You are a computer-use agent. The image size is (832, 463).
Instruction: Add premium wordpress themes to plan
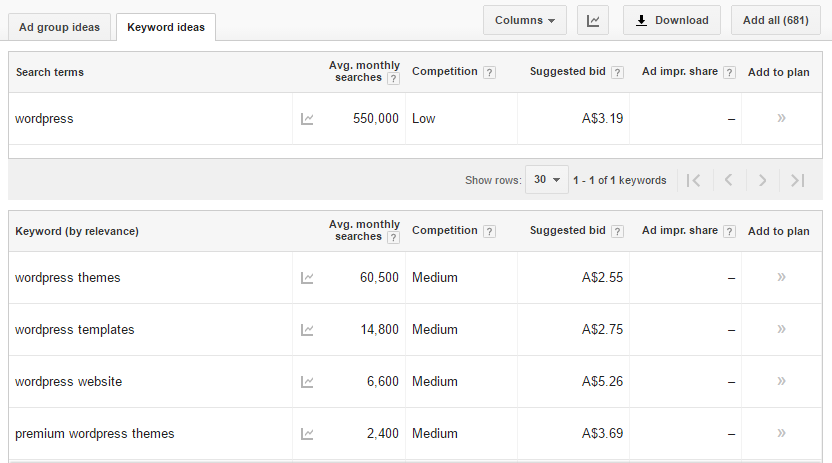781,433
